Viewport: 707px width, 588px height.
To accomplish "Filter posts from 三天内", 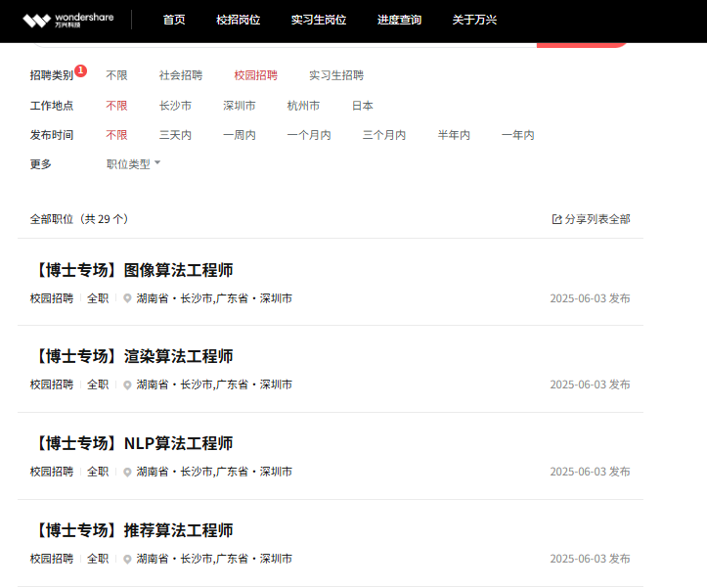I will (175, 135).
